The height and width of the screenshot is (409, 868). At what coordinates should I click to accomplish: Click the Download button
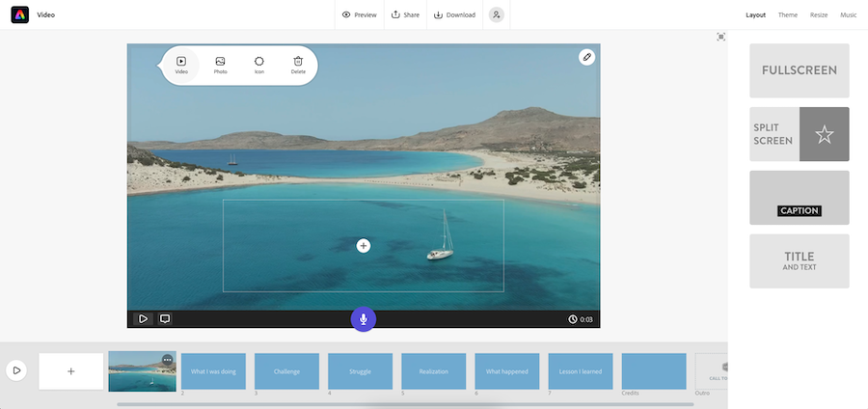[454, 14]
